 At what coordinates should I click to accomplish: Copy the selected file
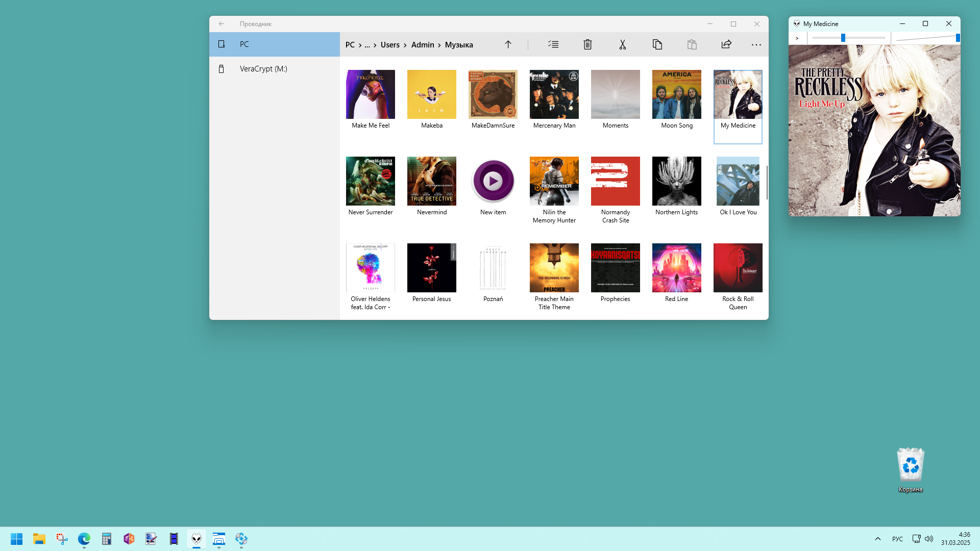[657, 45]
